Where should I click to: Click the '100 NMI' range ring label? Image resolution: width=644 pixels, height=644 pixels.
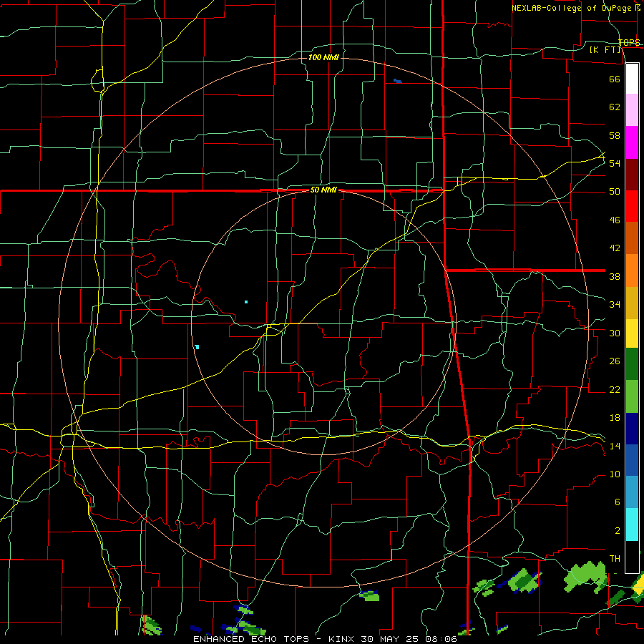coord(323,57)
